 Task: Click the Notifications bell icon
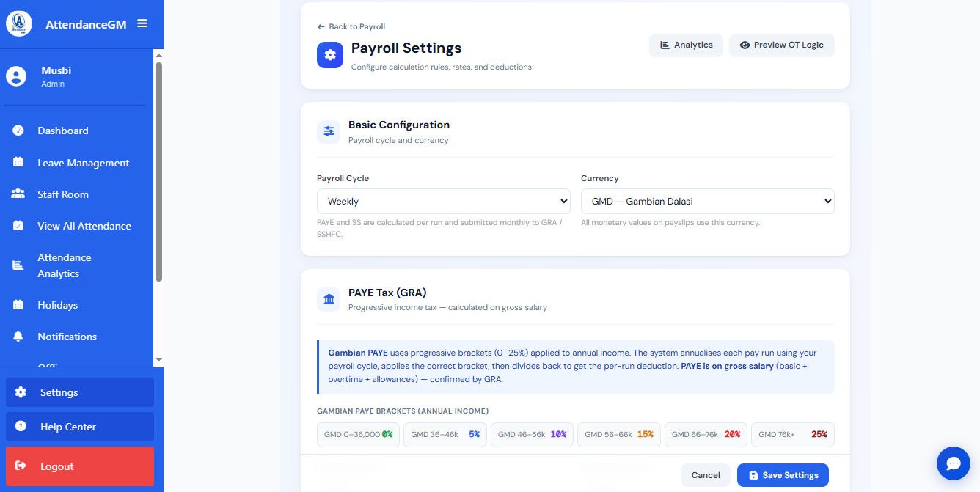click(18, 337)
